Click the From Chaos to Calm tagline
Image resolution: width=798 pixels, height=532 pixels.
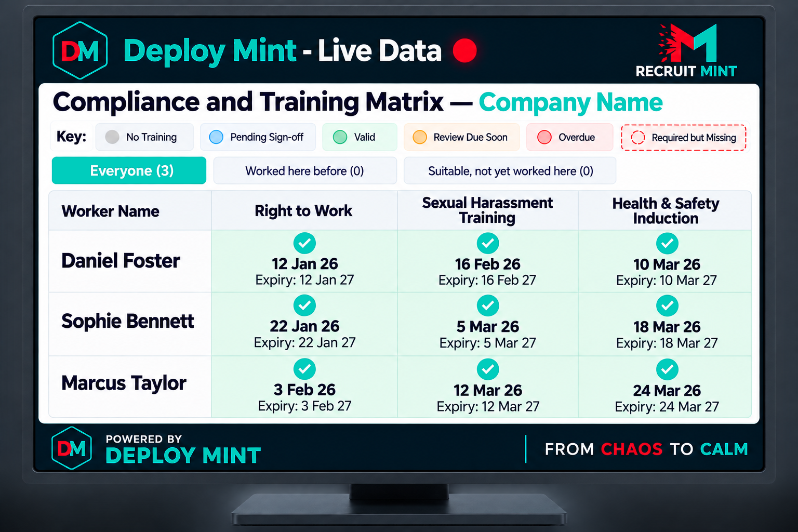pos(646,449)
